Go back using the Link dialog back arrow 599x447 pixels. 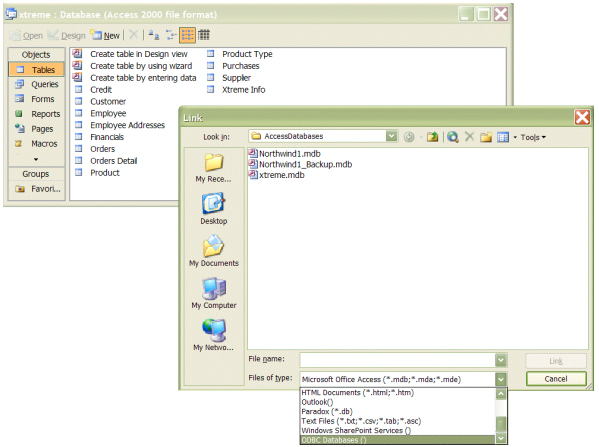(409, 136)
